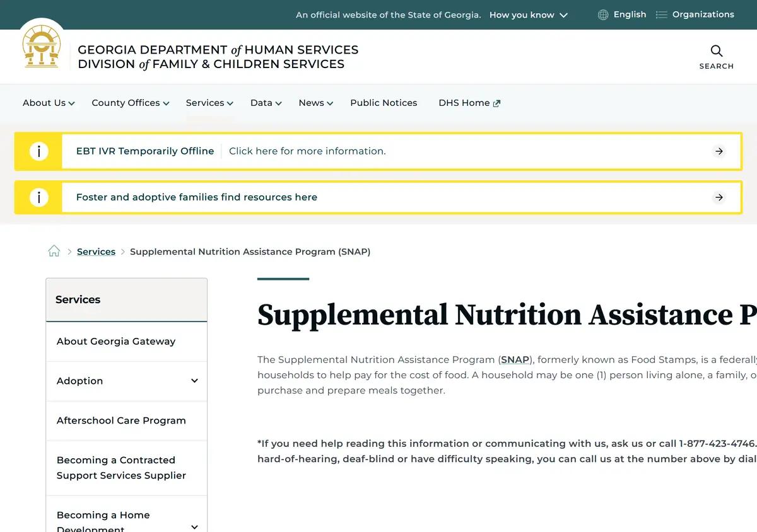The image size is (757, 532).
Task: Click arrow on Foster and adoptive families banner
Action: 719,197
